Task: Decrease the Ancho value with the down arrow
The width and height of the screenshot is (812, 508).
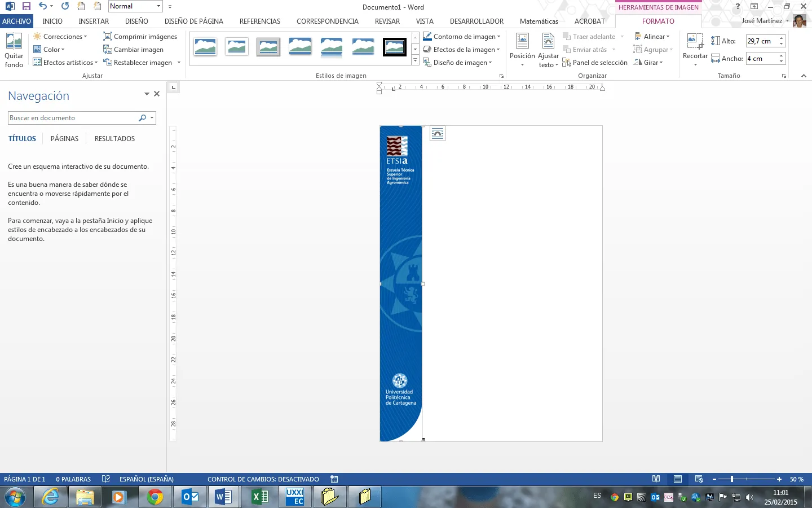Action: pyautogui.click(x=782, y=62)
